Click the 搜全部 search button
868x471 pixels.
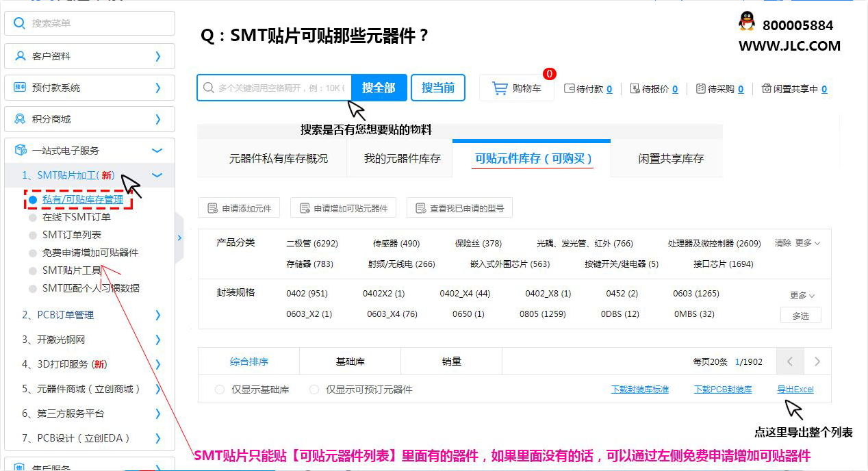tap(379, 88)
